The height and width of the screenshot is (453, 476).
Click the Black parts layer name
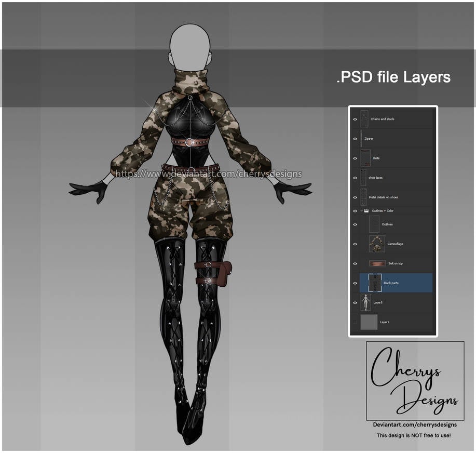pos(391,283)
